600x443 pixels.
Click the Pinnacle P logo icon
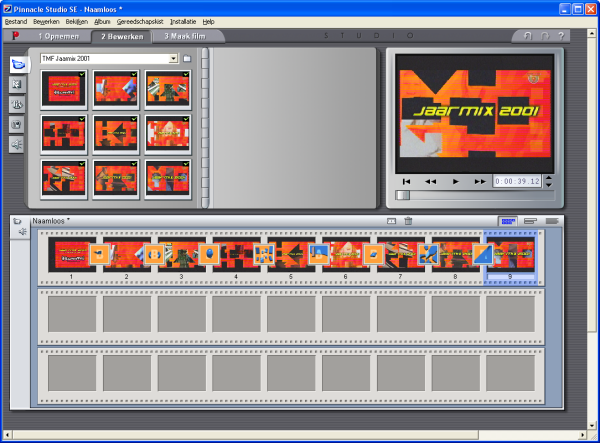point(15,36)
